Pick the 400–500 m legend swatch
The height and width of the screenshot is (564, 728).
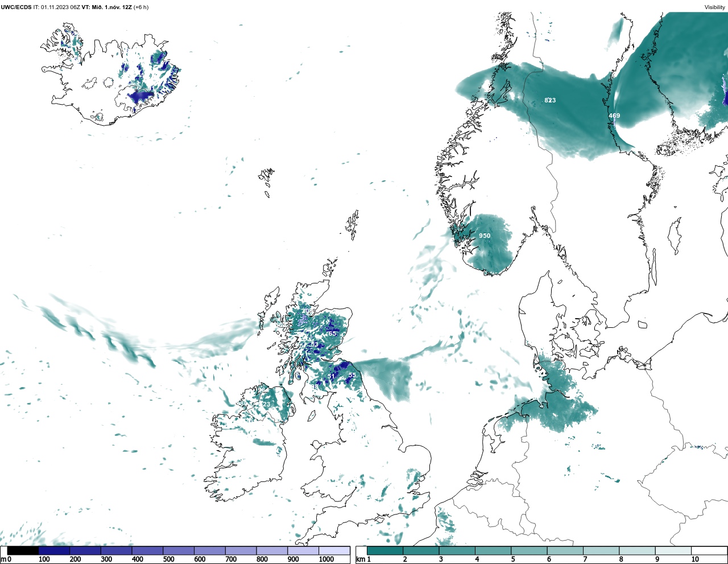tap(147, 550)
